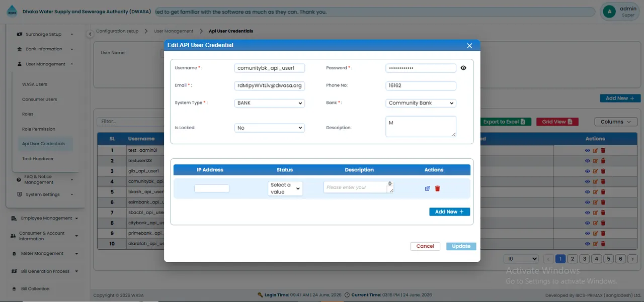The image size is (644, 302).
Task: Focus the Username field
Action: tap(270, 68)
